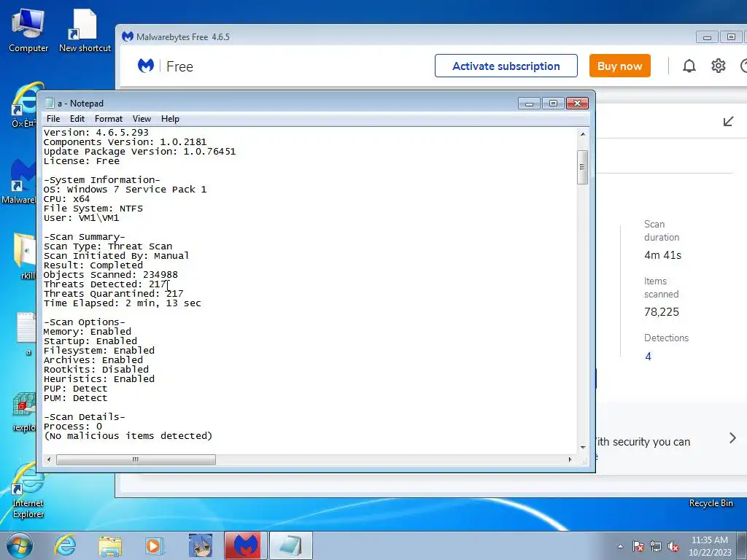The height and width of the screenshot is (560, 747).
Task: Expand the security promo chevron arrow
Action: tap(732, 437)
